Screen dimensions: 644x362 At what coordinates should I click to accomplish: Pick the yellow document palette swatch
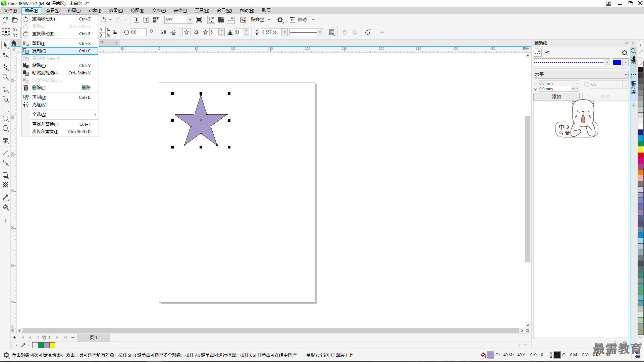pyautogui.click(x=52, y=345)
